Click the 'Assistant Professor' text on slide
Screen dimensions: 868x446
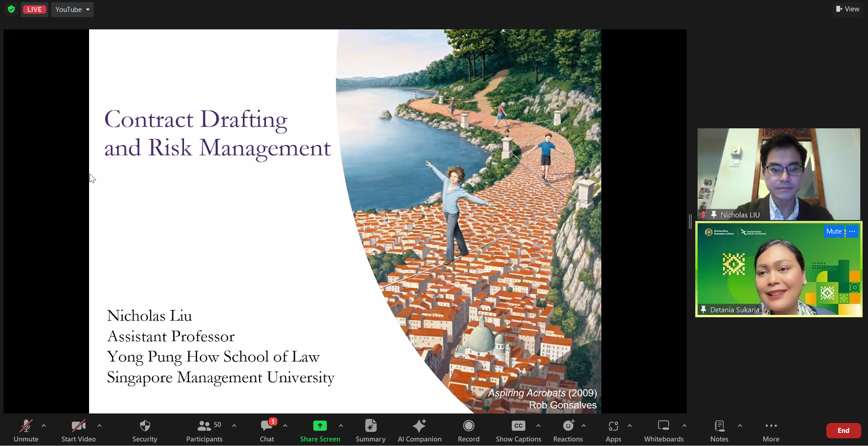[x=171, y=336]
